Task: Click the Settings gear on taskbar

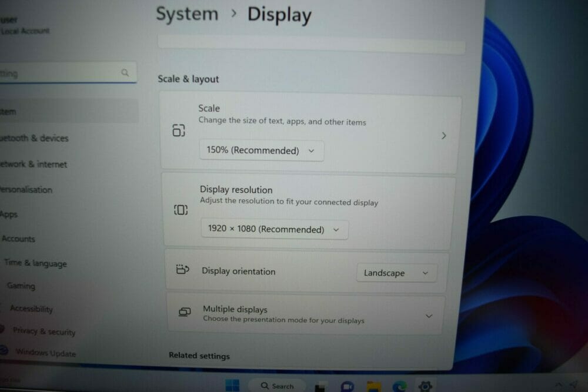Action: point(425,386)
